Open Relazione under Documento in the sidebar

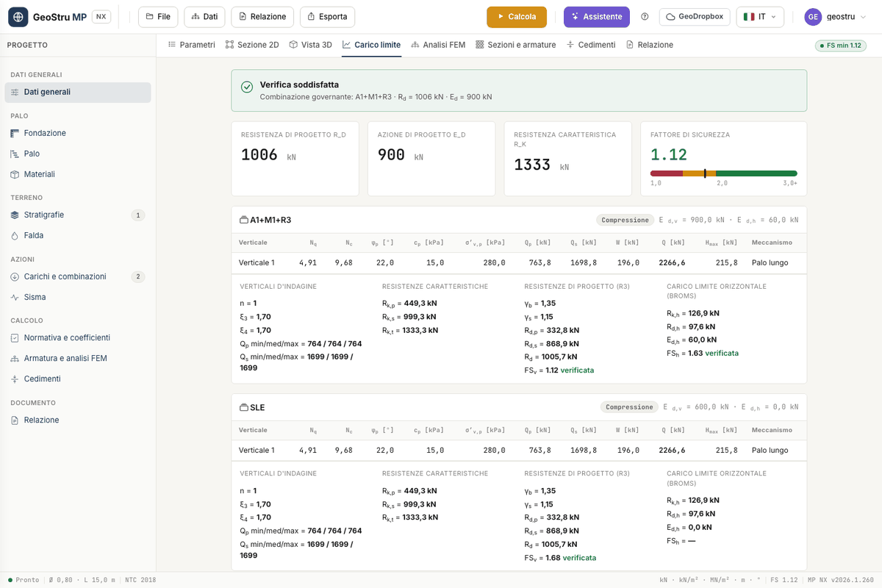(x=77, y=420)
